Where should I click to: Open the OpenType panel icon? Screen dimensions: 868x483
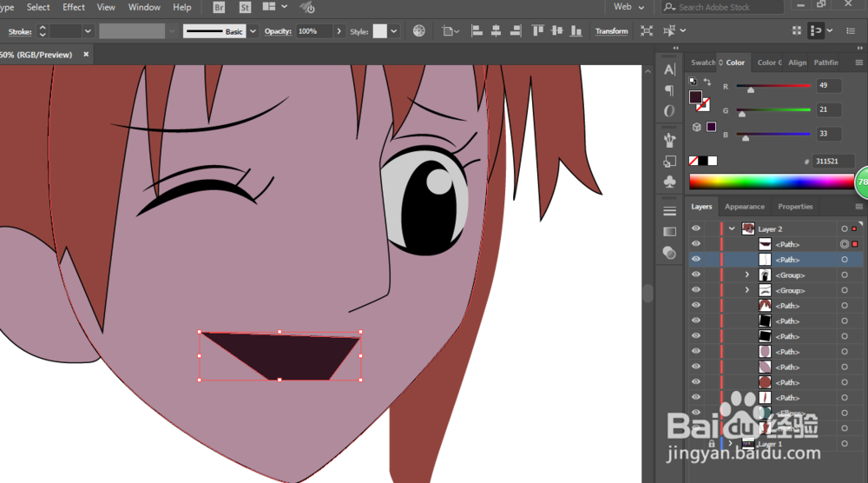[x=669, y=111]
